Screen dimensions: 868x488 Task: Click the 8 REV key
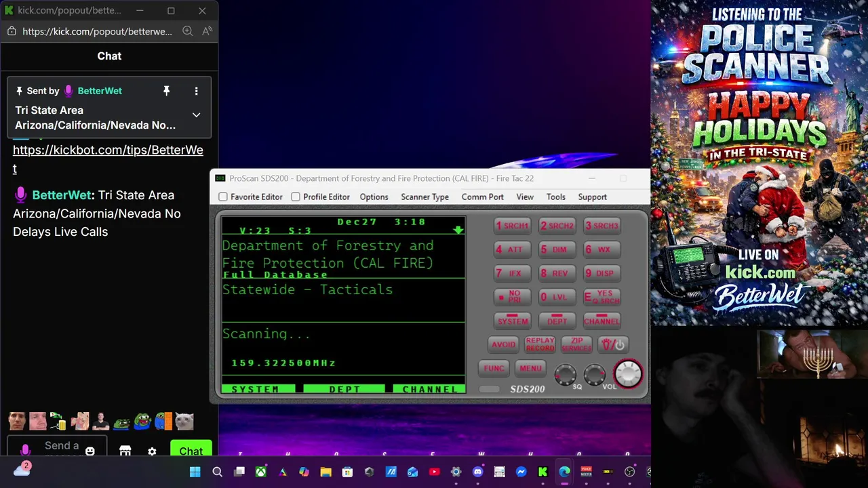point(557,273)
